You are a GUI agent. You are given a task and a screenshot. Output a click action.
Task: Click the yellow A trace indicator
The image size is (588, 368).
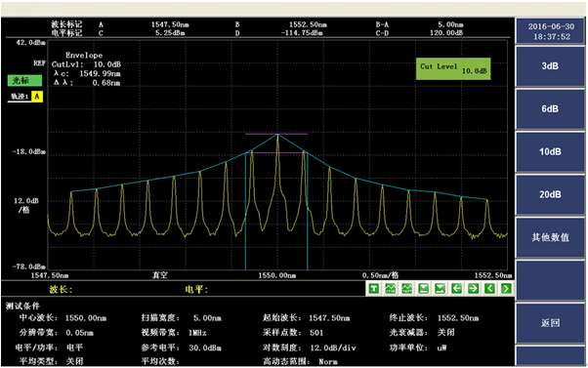pyautogui.click(x=37, y=97)
